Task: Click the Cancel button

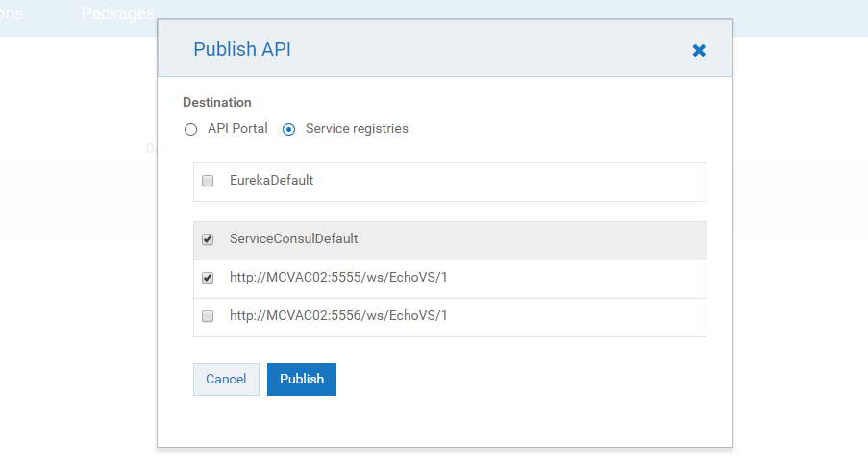Action: point(226,380)
